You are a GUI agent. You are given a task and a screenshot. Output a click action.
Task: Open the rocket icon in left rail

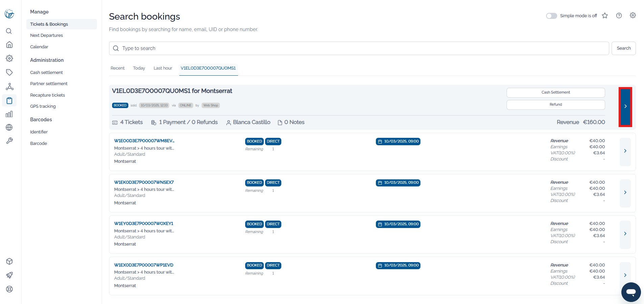pos(9,275)
